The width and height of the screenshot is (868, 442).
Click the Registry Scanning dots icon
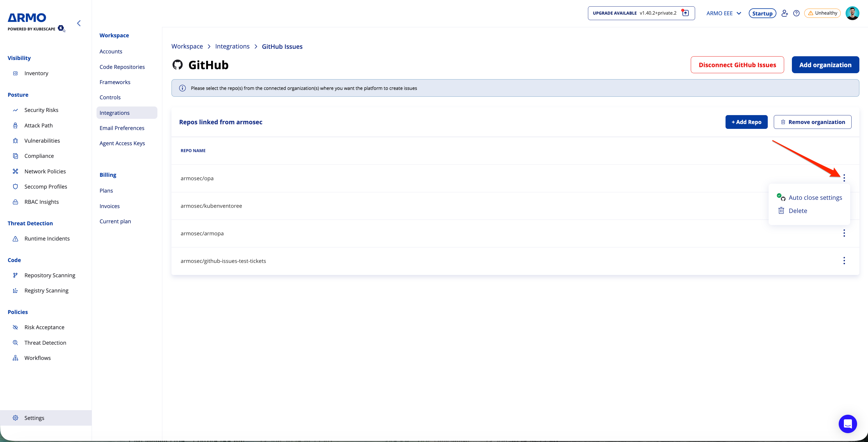15,290
